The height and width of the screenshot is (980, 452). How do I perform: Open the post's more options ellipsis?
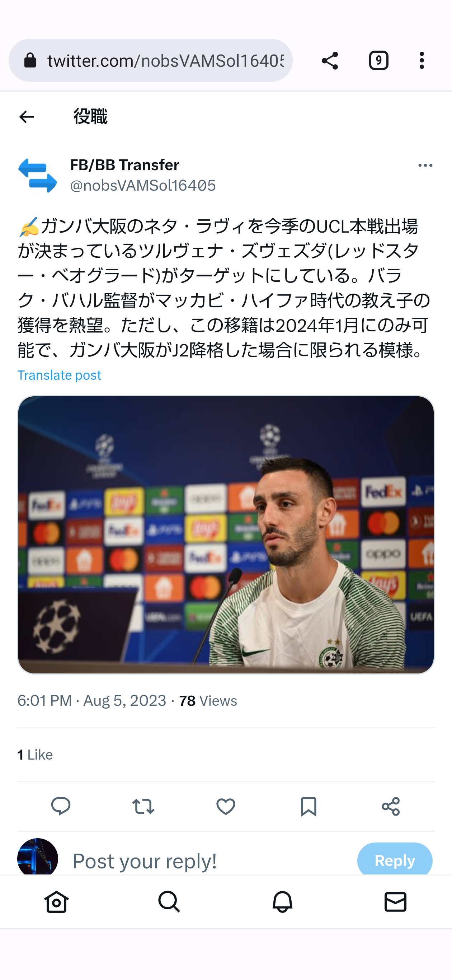425,165
